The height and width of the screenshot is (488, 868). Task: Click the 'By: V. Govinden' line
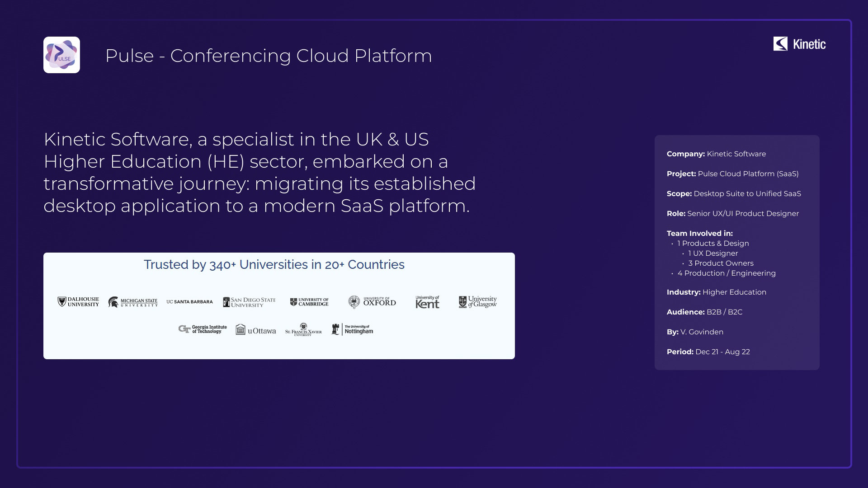click(x=695, y=332)
